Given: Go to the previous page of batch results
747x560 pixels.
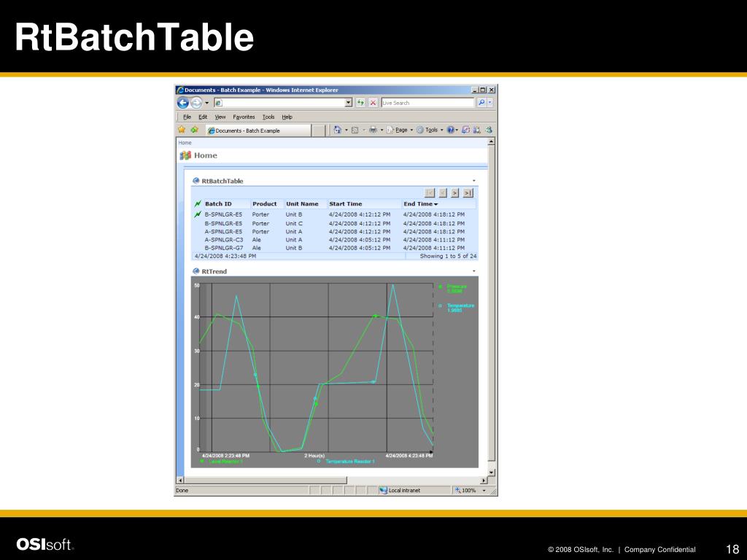Looking at the screenshot, I should (443, 192).
